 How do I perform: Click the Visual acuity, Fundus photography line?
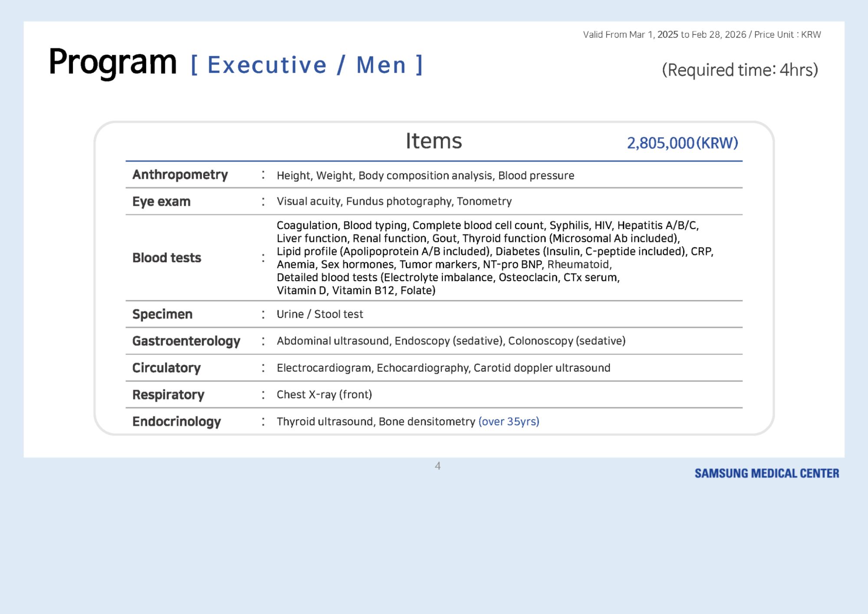[394, 201]
